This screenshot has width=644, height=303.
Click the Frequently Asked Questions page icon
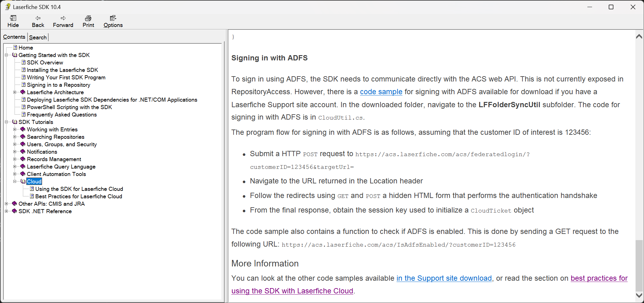click(24, 114)
